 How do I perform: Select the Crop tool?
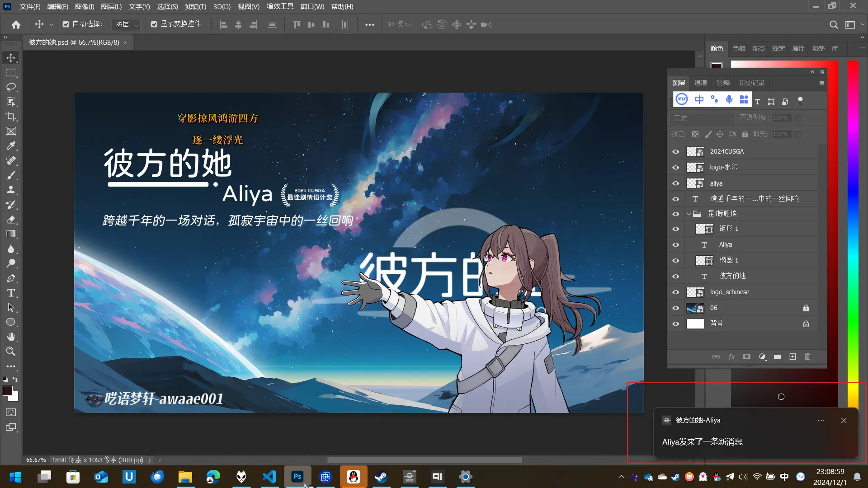(x=11, y=117)
